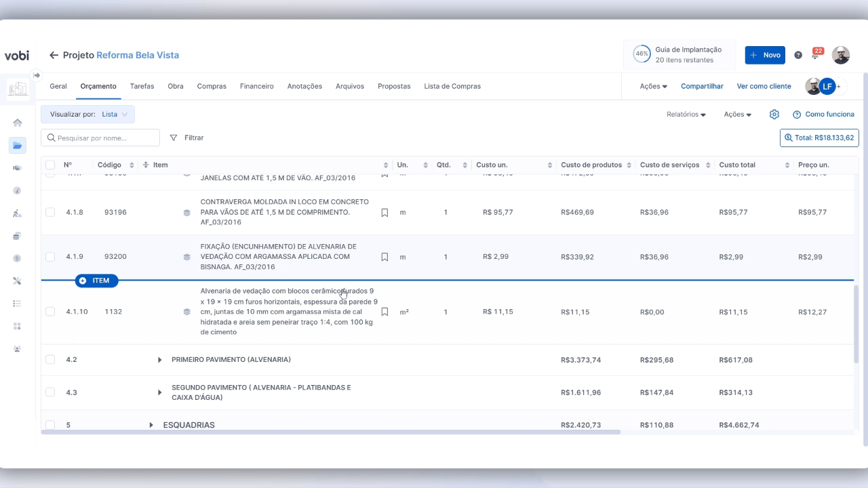
Task: Expand the PRIMEIRO PAVIMENTO (ALVENARIA) group
Action: tap(160, 360)
